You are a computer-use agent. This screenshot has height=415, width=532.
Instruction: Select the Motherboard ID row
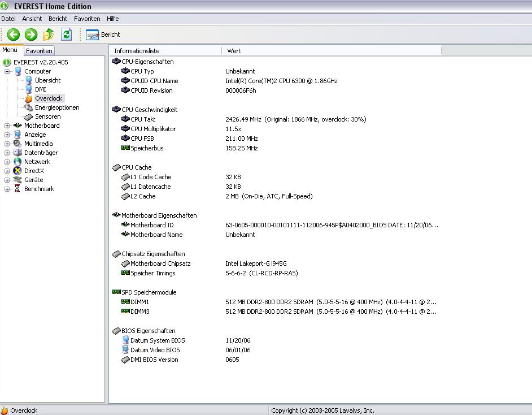[275, 225]
